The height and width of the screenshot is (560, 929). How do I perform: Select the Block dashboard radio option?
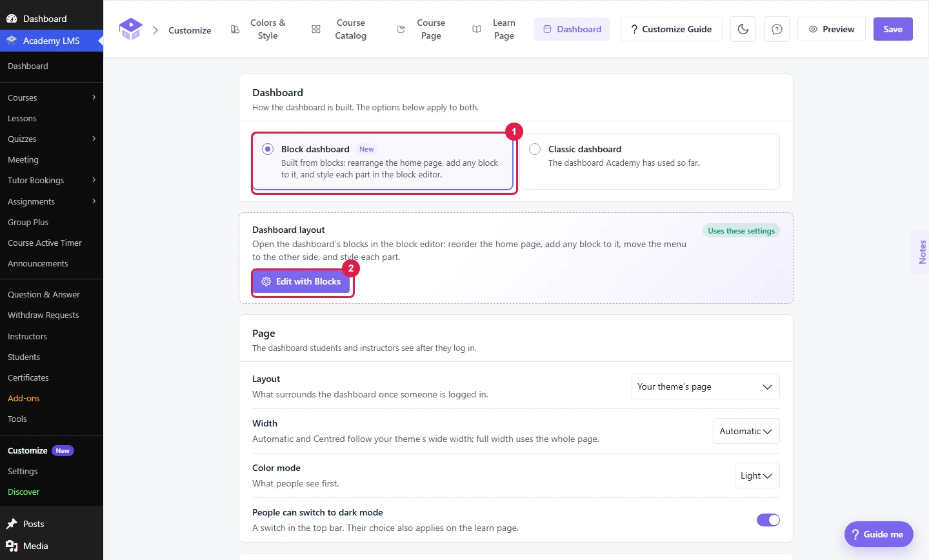coord(268,149)
